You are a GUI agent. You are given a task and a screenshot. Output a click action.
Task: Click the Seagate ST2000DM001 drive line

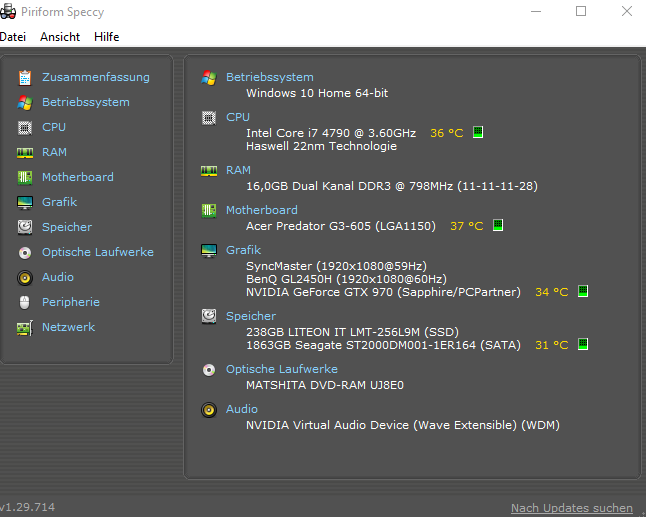point(384,345)
